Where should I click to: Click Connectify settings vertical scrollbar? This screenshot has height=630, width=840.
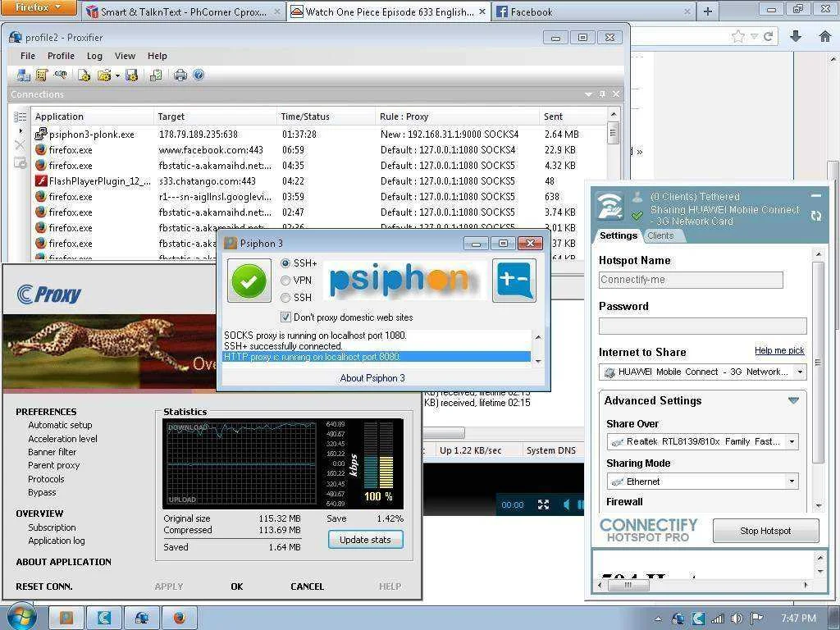pos(818,363)
